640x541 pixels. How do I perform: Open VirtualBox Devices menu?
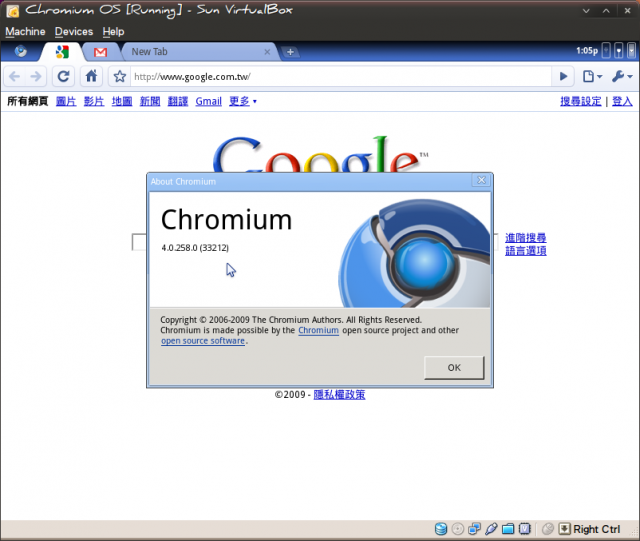74,31
